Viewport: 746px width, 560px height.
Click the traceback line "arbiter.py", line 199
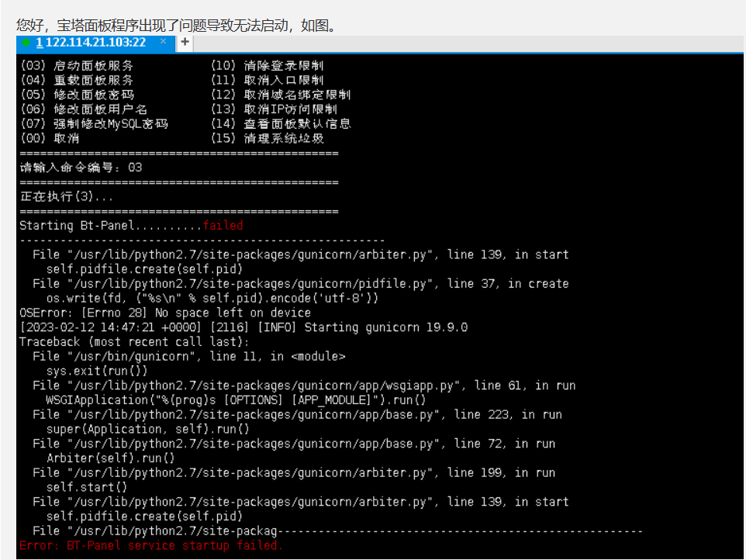[294, 473]
